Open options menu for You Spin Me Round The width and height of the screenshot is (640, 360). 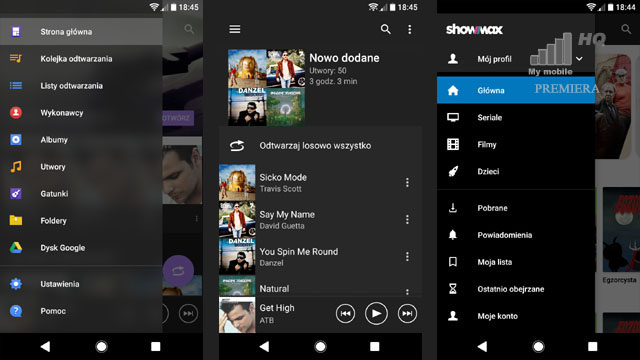click(407, 256)
